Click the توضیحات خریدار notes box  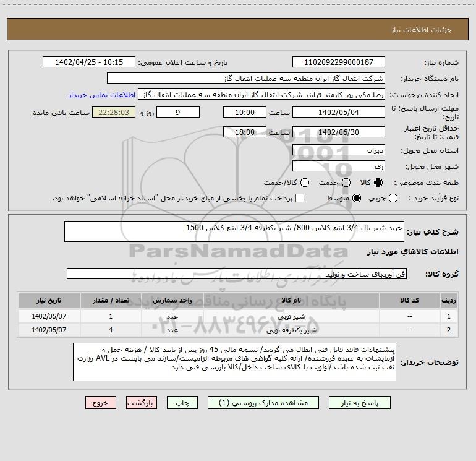pos(234,362)
